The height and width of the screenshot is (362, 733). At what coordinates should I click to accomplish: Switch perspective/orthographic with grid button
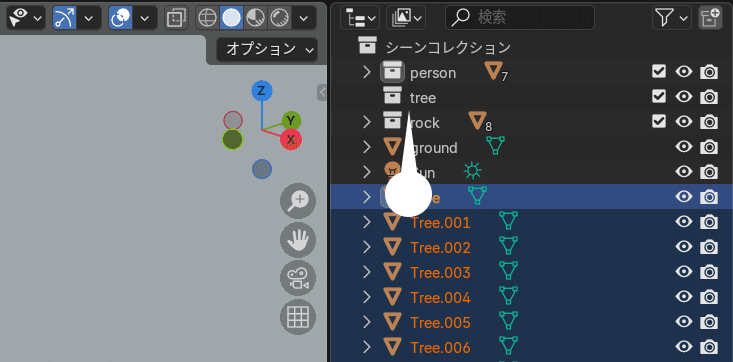(x=298, y=317)
